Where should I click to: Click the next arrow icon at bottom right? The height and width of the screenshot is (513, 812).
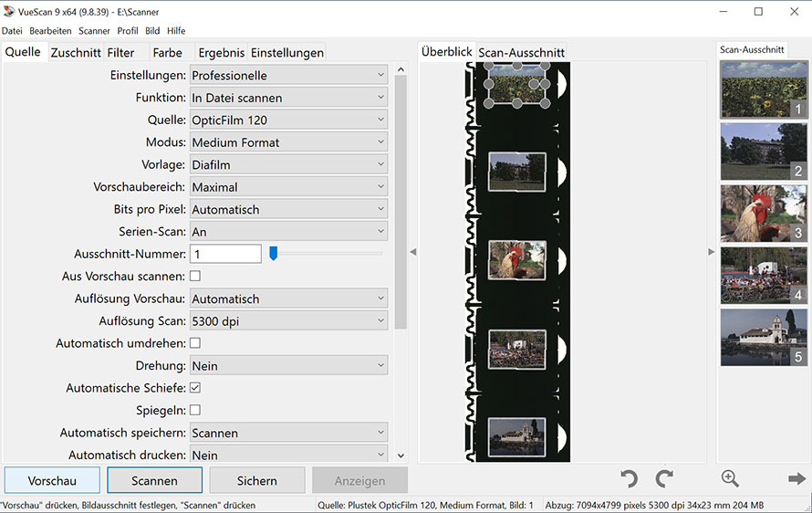796,478
